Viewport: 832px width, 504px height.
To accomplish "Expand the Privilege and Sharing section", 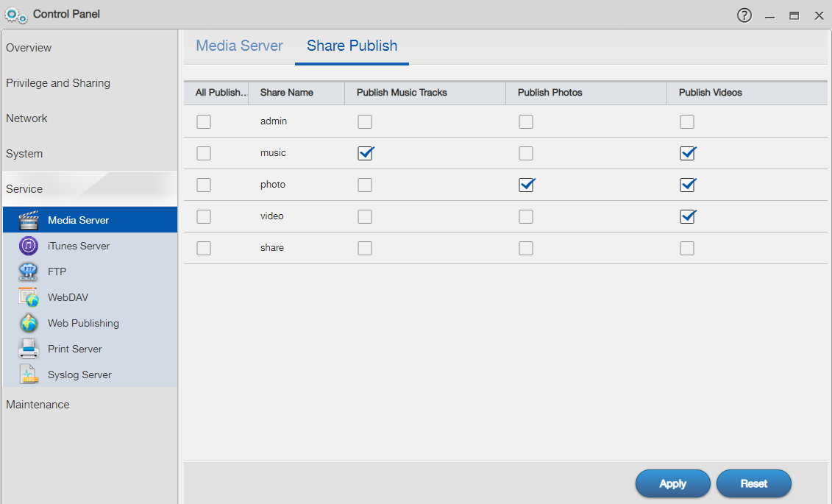I will (x=58, y=83).
